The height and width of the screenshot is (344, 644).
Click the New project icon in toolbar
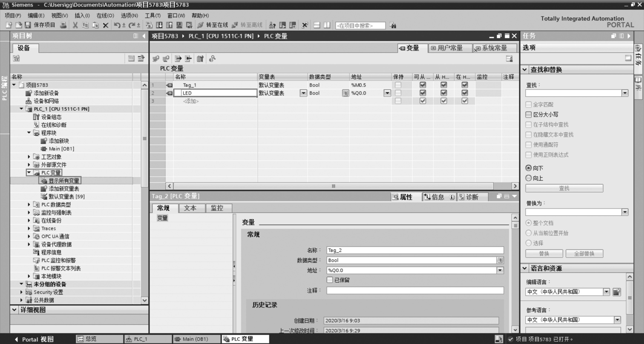[x=9, y=25]
